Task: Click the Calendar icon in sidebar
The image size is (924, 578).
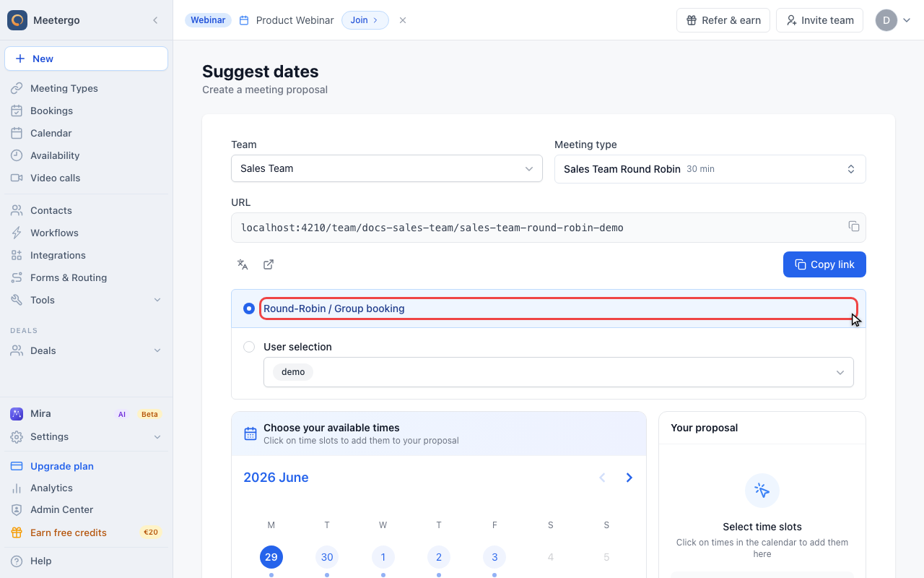Action: click(17, 133)
